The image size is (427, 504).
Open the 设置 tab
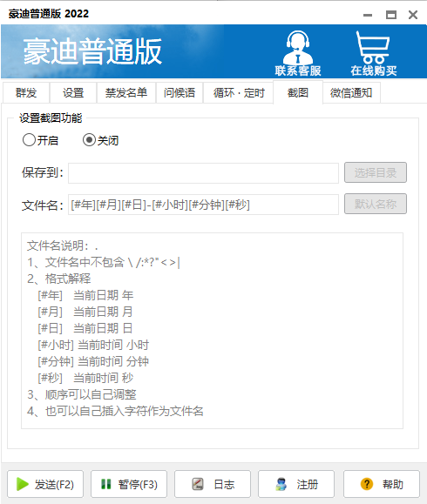[x=73, y=93]
